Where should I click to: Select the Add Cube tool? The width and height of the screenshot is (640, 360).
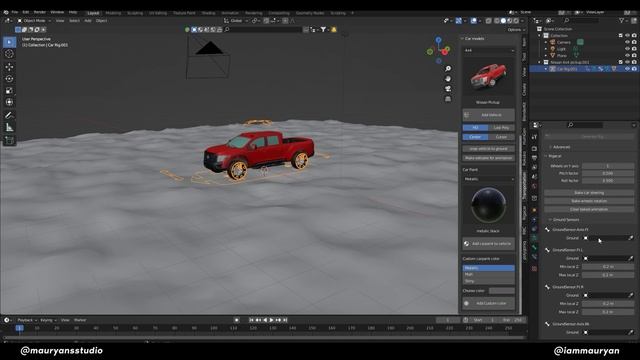pyautogui.click(x=9, y=140)
